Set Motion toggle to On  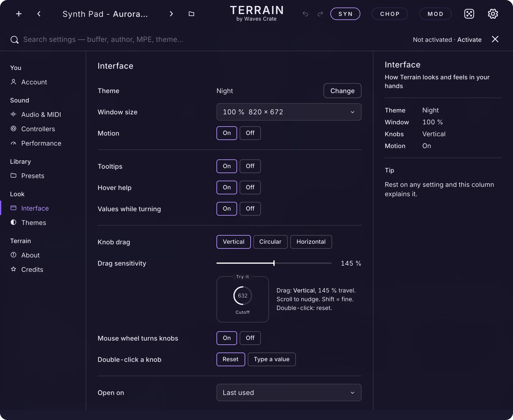click(227, 133)
